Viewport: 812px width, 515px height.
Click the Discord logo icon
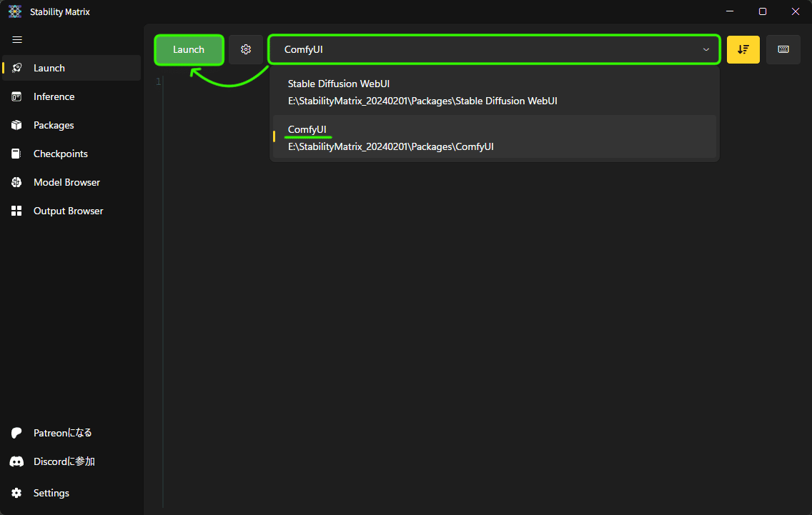pyautogui.click(x=16, y=461)
